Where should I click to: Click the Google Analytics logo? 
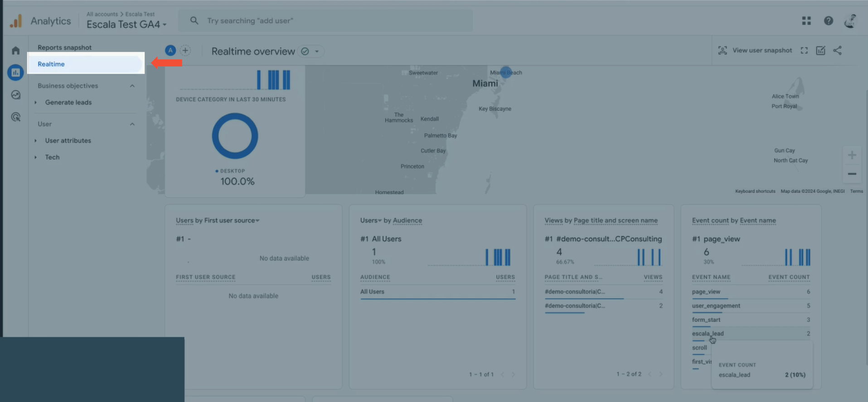16,21
